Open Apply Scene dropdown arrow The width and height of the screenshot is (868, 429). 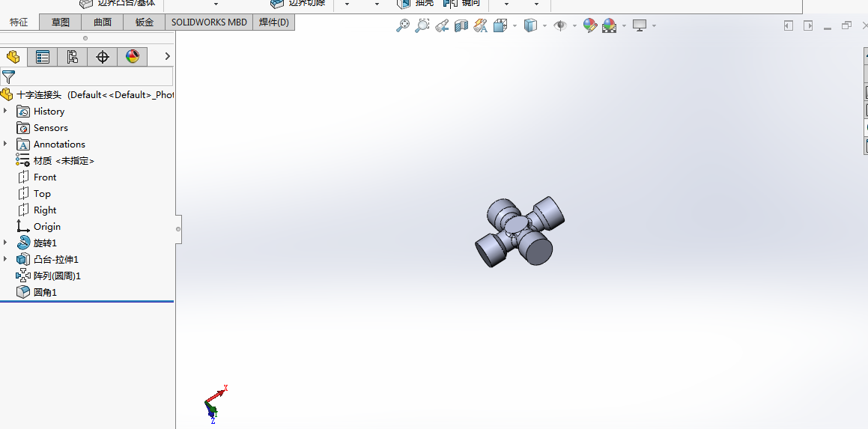tap(624, 25)
